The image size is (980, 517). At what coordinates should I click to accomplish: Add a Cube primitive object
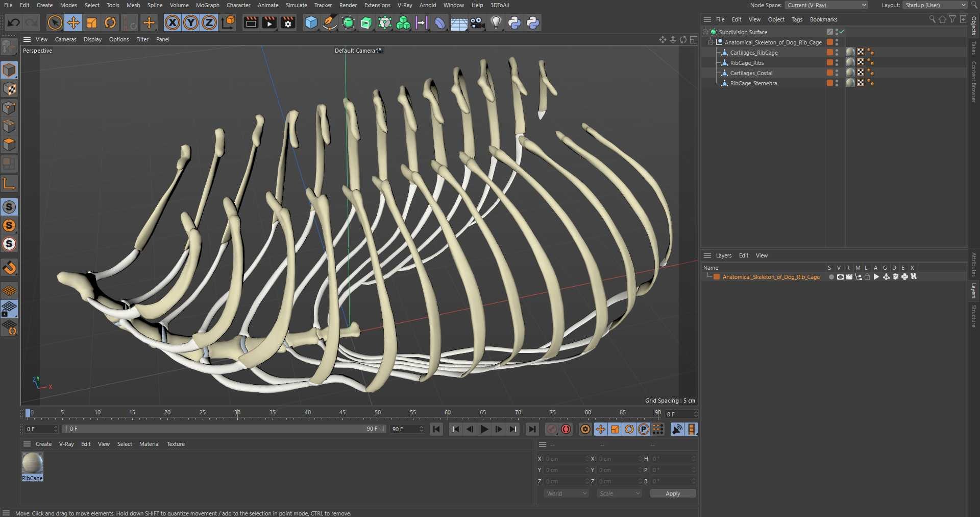[x=311, y=22]
